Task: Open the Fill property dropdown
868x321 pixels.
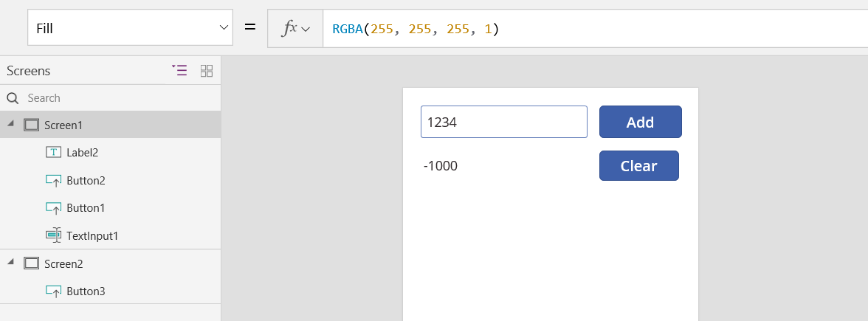Action: click(130, 28)
